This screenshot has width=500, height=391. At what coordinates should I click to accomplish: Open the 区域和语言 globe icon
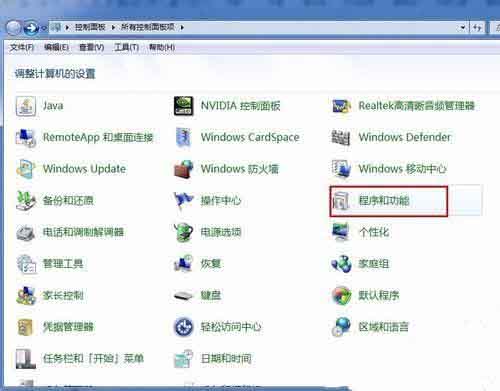click(341, 327)
